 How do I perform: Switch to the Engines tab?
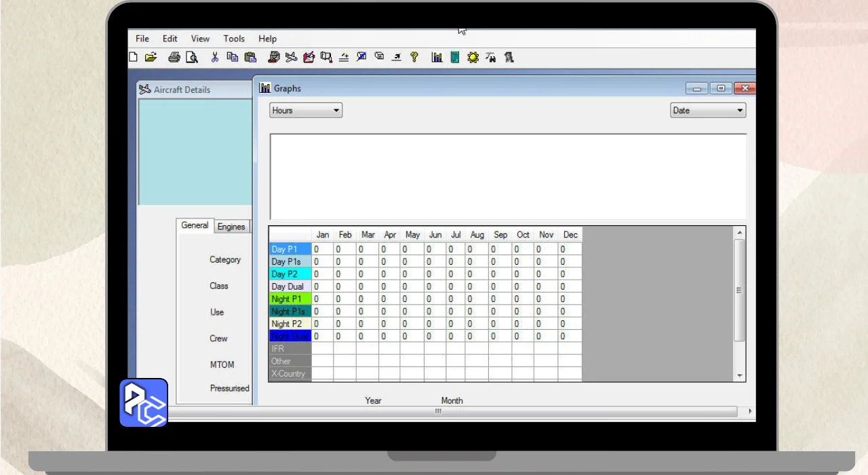(231, 227)
